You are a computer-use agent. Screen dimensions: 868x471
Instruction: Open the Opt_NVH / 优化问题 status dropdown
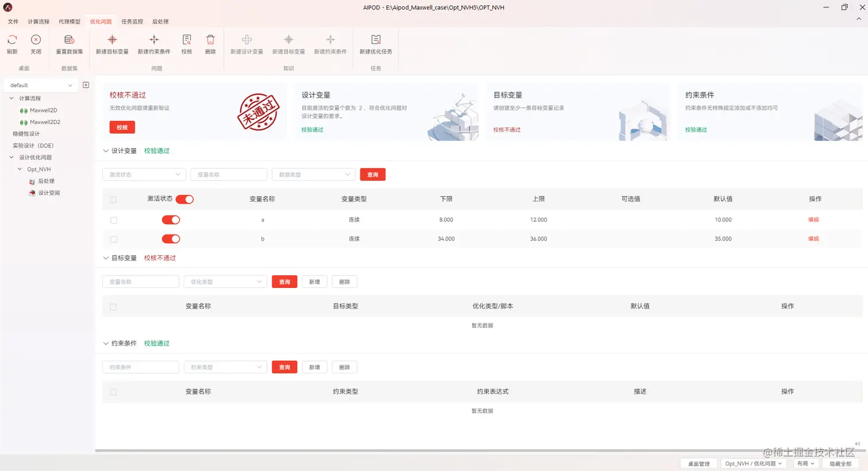point(753,464)
